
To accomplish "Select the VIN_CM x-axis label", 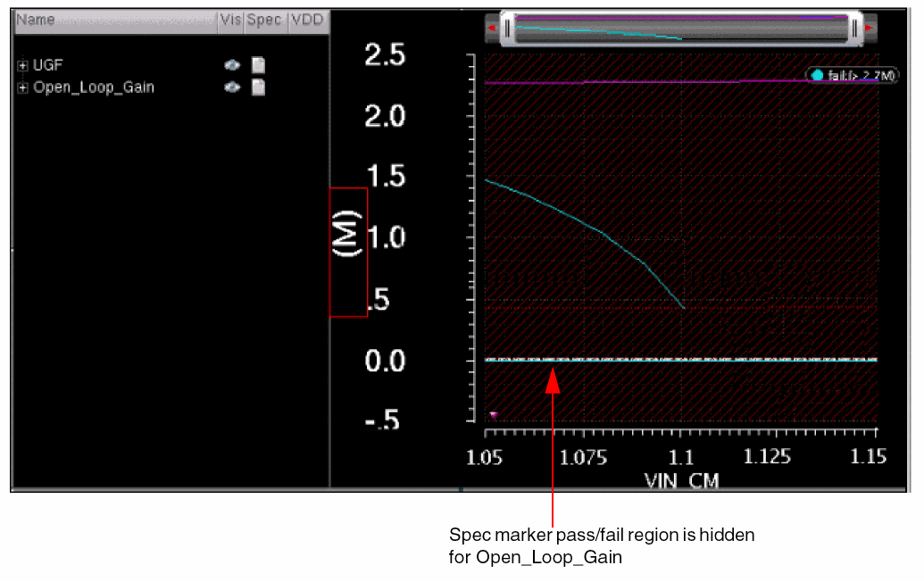I will (681, 481).
